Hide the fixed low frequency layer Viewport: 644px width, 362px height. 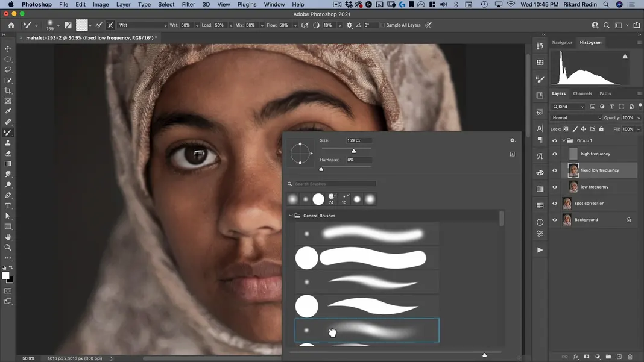click(555, 170)
